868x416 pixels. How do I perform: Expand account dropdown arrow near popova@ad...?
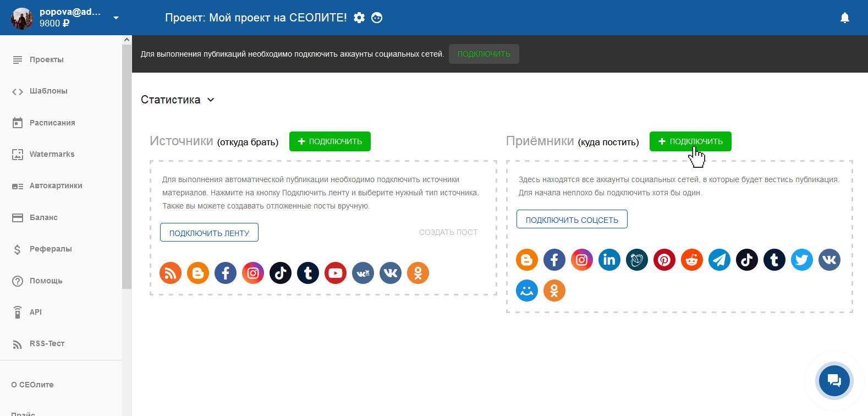(x=116, y=18)
